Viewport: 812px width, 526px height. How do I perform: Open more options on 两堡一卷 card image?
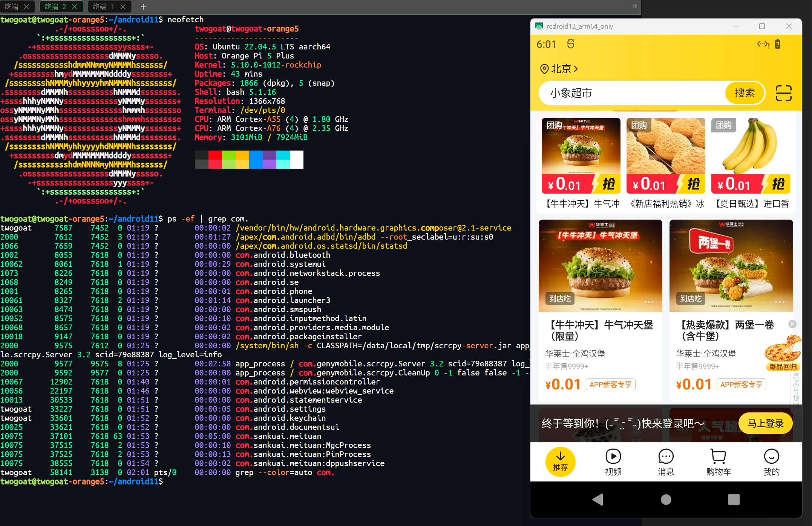(780, 302)
